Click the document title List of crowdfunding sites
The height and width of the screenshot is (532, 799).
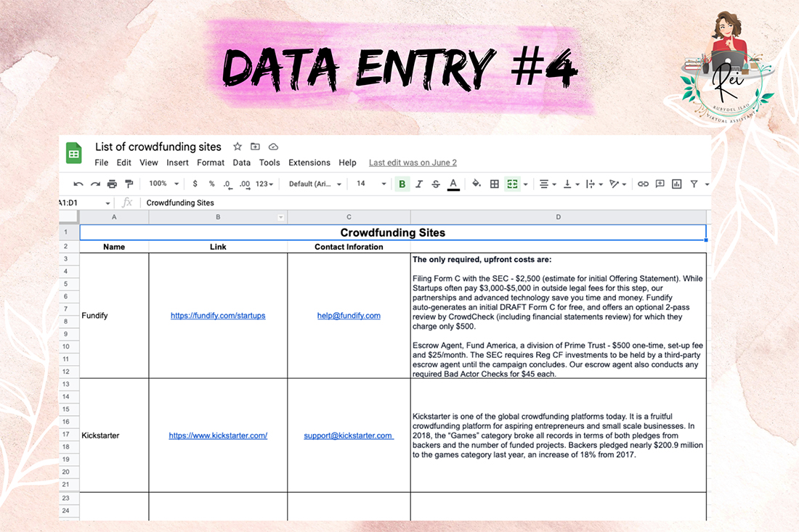158,147
